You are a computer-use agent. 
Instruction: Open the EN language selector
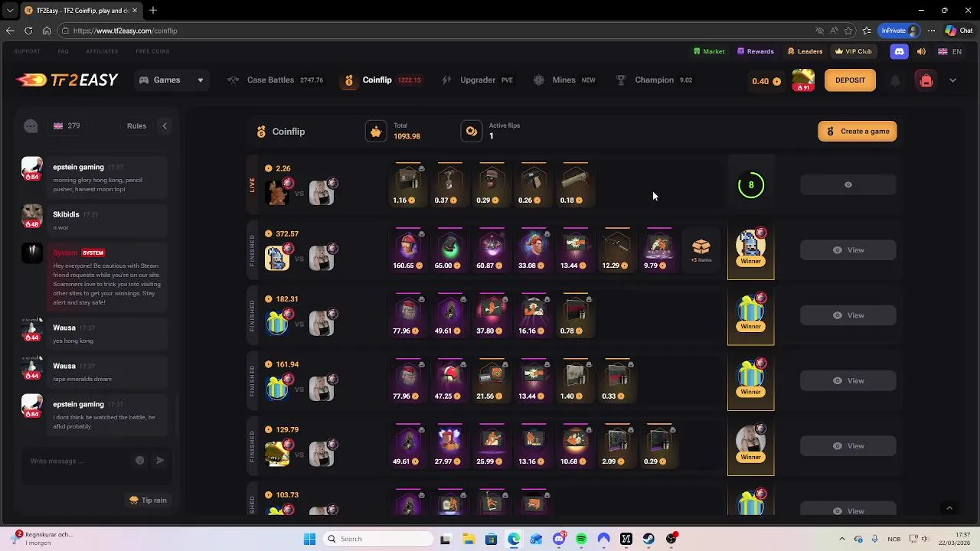click(950, 51)
